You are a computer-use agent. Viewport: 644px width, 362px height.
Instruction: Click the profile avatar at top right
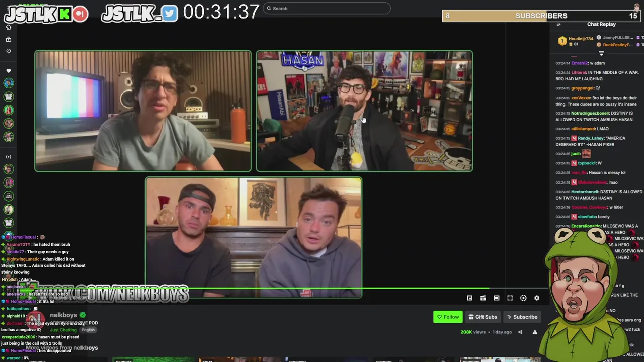click(x=637, y=8)
